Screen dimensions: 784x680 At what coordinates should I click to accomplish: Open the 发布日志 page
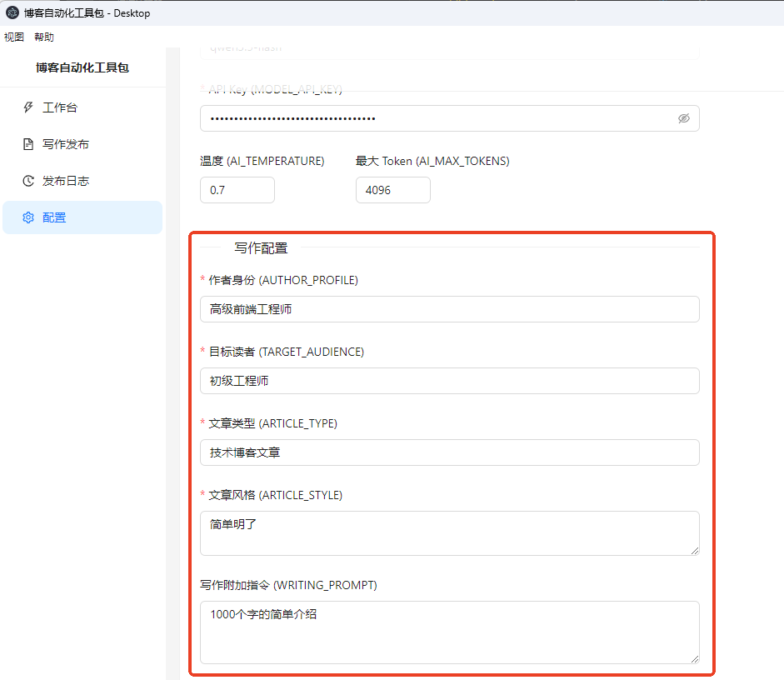82,181
